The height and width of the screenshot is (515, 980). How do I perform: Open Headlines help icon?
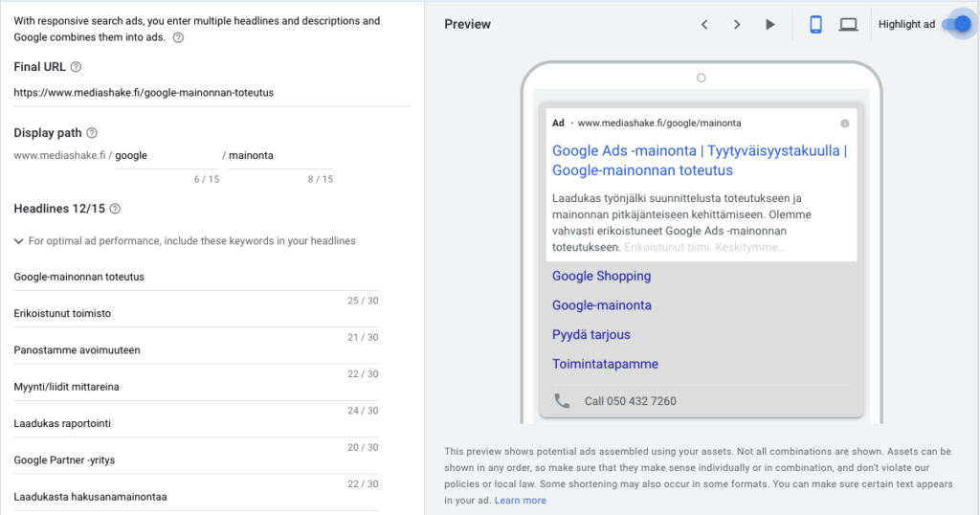click(115, 209)
